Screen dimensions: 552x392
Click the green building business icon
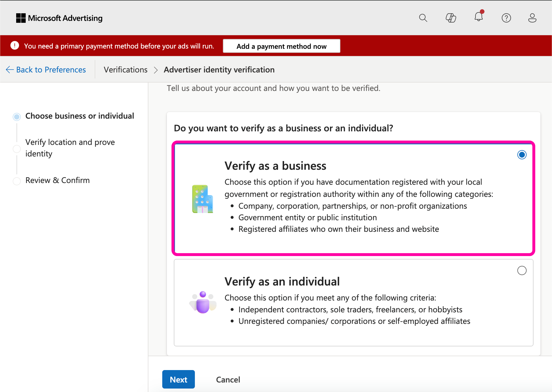point(202,199)
